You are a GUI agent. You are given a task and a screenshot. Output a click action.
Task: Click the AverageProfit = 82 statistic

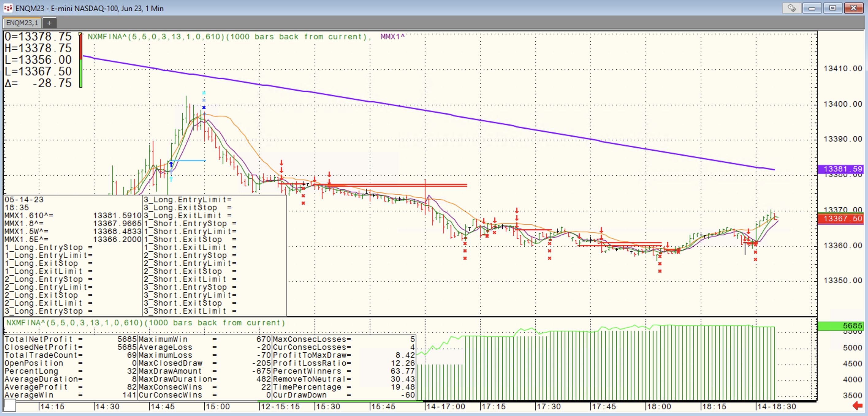70,387
